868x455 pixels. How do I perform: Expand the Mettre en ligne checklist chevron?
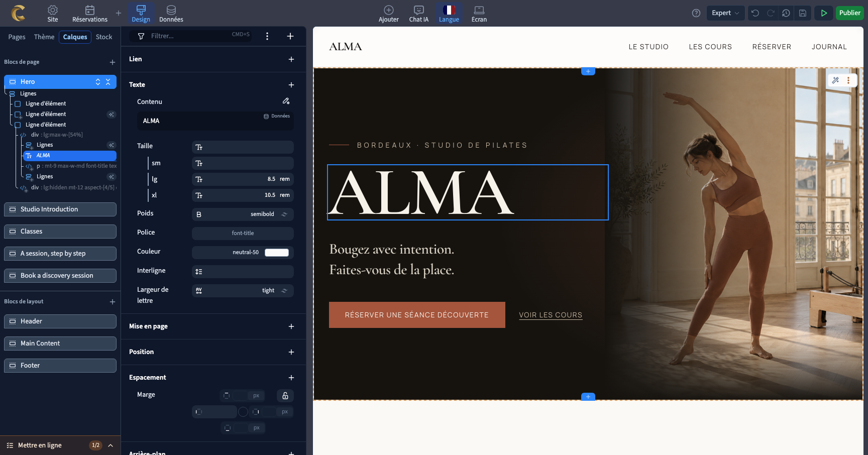coord(111,445)
